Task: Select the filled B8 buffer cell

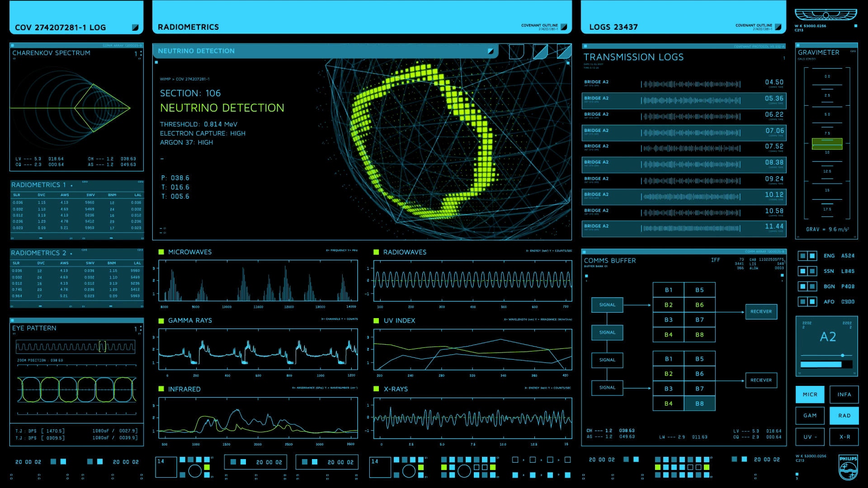Action: pyautogui.click(x=699, y=404)
